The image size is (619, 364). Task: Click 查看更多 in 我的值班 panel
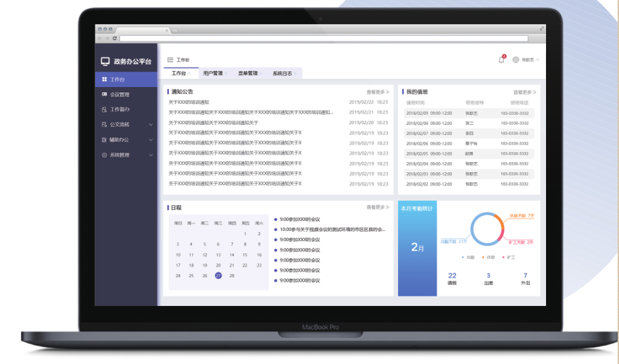point(524,93)
